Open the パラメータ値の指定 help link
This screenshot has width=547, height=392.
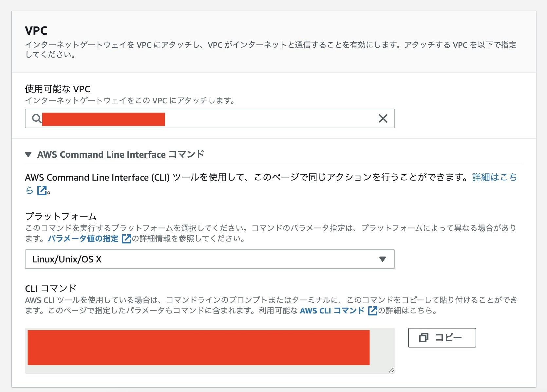coord(83,239)
